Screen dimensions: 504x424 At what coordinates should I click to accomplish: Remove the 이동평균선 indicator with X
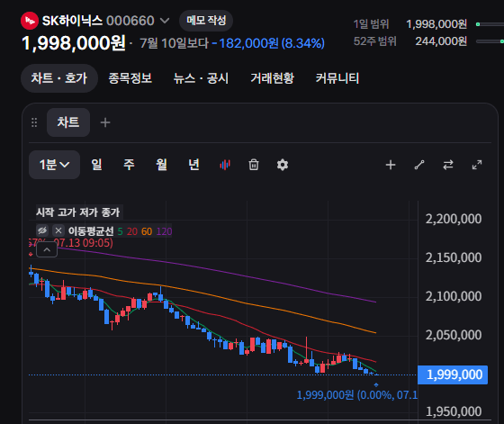tap(58, 230)
